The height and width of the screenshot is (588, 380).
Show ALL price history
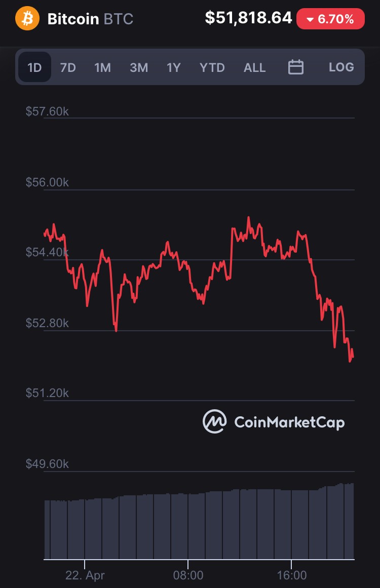pyautogui.click(x=255, y=67)
